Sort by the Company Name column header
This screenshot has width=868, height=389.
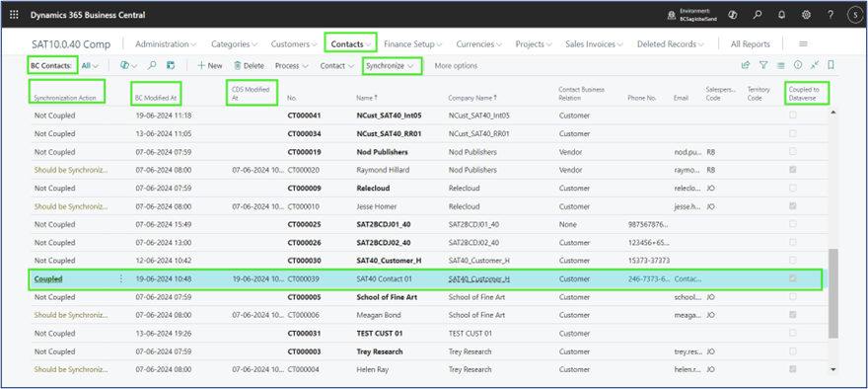pyautogui.click(x=472, y=98)
